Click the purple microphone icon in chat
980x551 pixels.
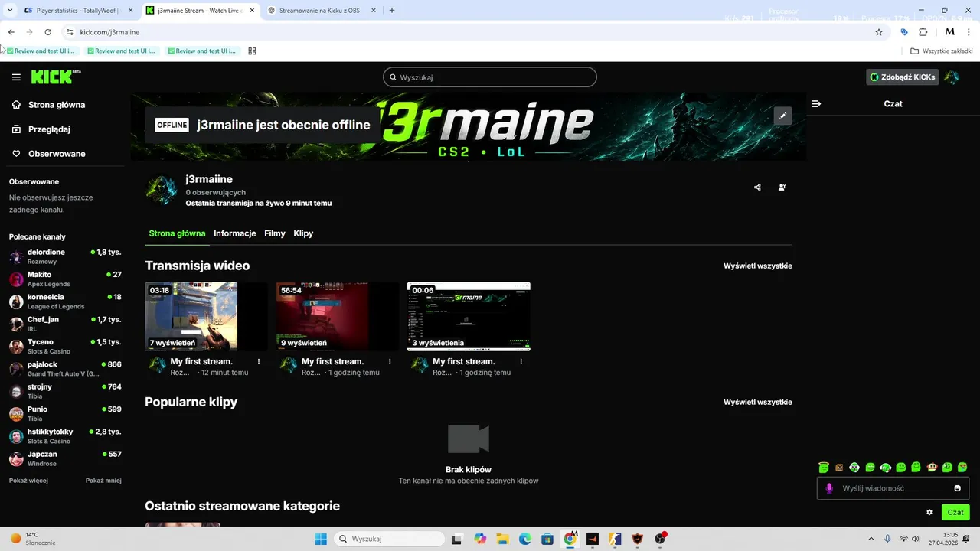click(829, 488)
